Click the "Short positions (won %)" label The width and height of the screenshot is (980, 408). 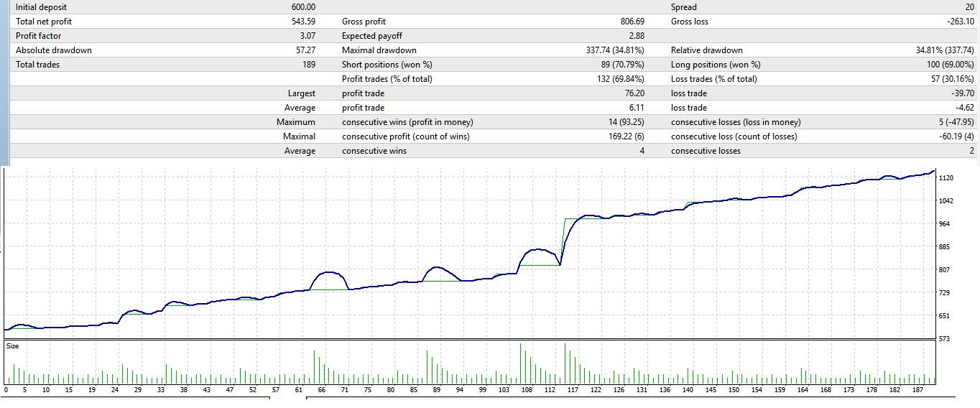387,65
